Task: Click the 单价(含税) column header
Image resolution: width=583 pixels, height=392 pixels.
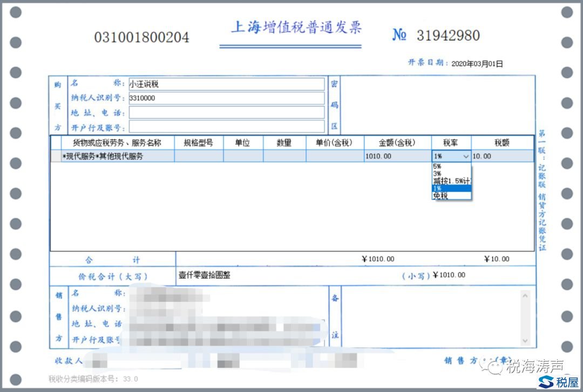Action: 335,143
